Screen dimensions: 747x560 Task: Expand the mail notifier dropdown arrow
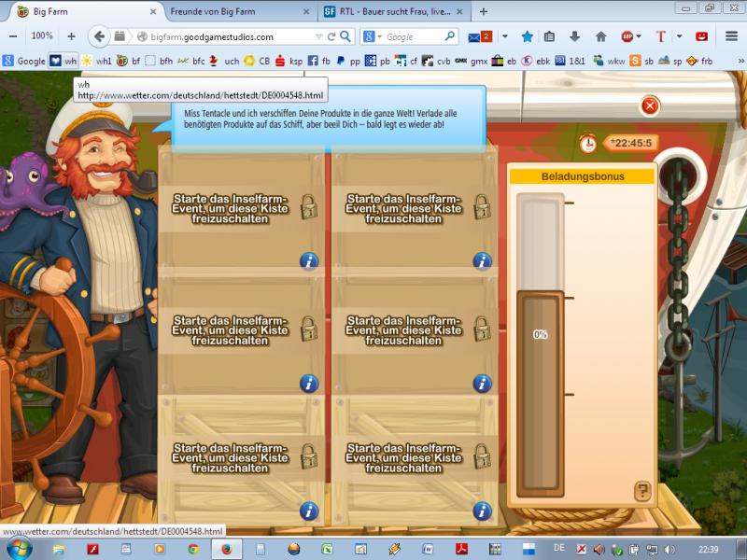point(504,36)
